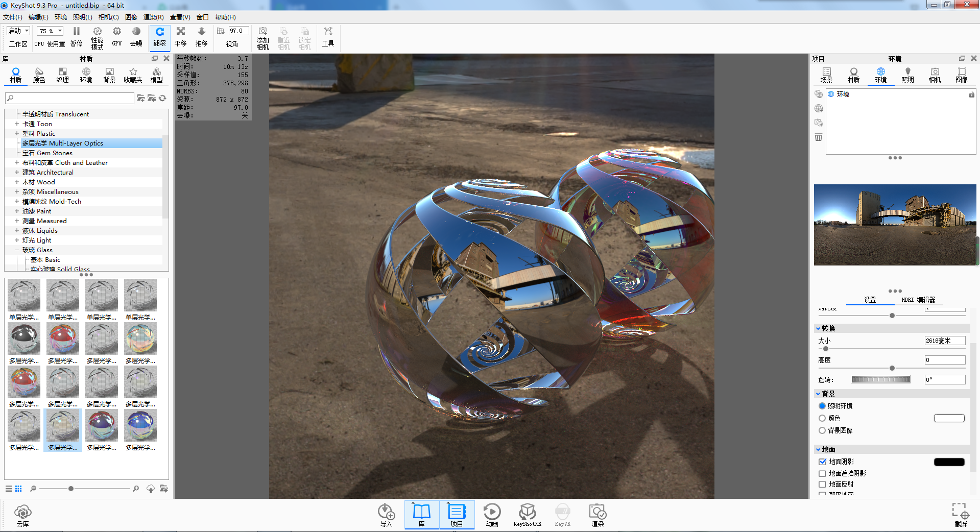Toggle the environment list lock icon
The image size is (980, 532).
pyautogui.click(x=971, y=94)
